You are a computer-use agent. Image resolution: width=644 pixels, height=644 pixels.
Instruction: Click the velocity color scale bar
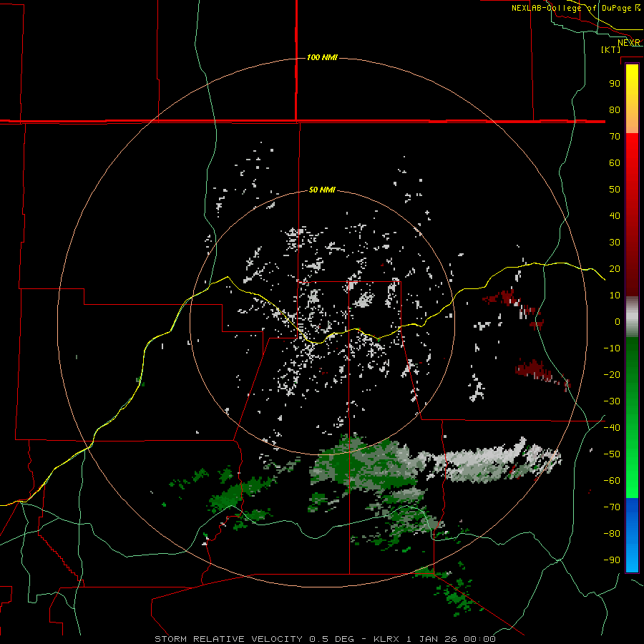632,318
